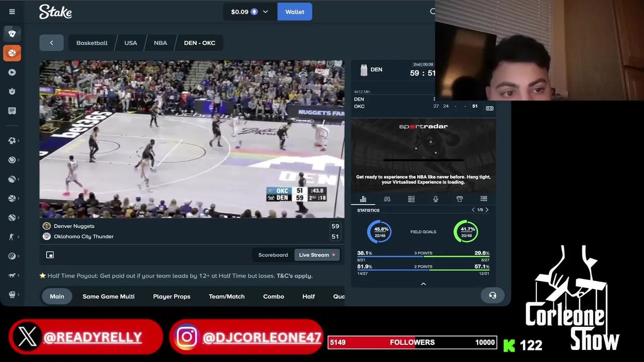Show next statistics page
The image size is (644, 362).
pyautogui.click(x=487, y=210)
